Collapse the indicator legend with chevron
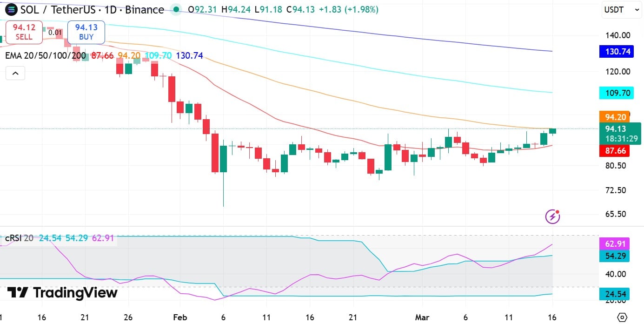This screenshot has height=324, width=644. pyautogui.click(x=15, y=73)
